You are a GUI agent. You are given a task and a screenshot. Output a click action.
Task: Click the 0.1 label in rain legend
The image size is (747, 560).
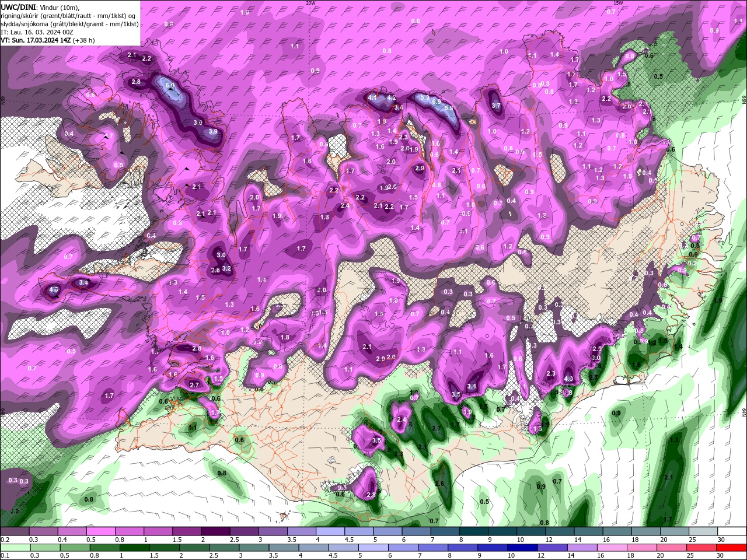(5, 556)
